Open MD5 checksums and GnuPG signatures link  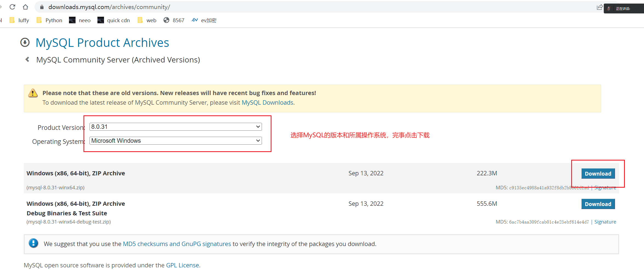pos(177,244)
